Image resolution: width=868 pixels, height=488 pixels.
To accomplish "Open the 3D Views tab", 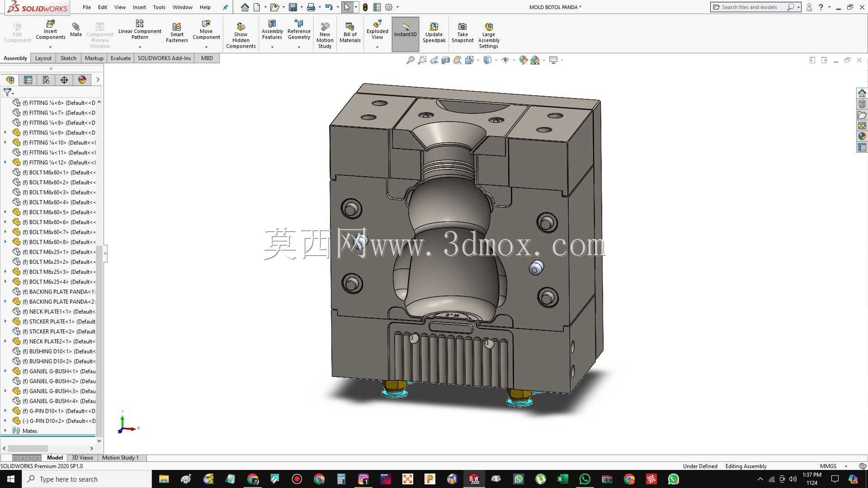I will tap(82, 458).
